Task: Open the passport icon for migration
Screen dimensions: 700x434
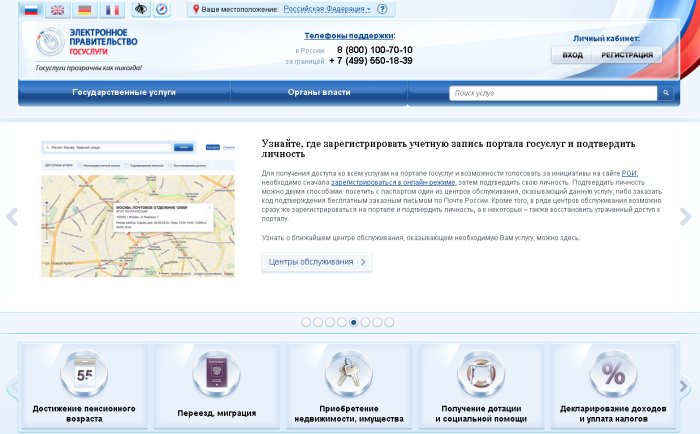Action: [217, 374]
